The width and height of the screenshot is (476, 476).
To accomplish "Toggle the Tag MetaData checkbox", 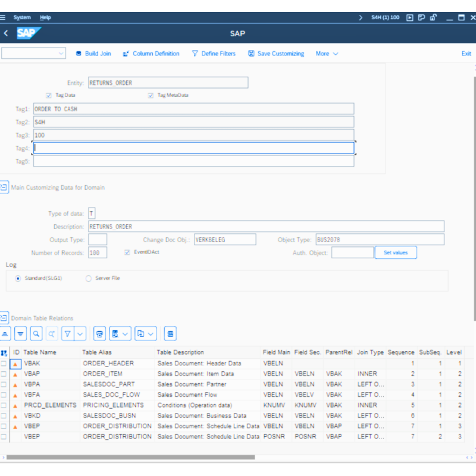I will (x=151, y=95).
